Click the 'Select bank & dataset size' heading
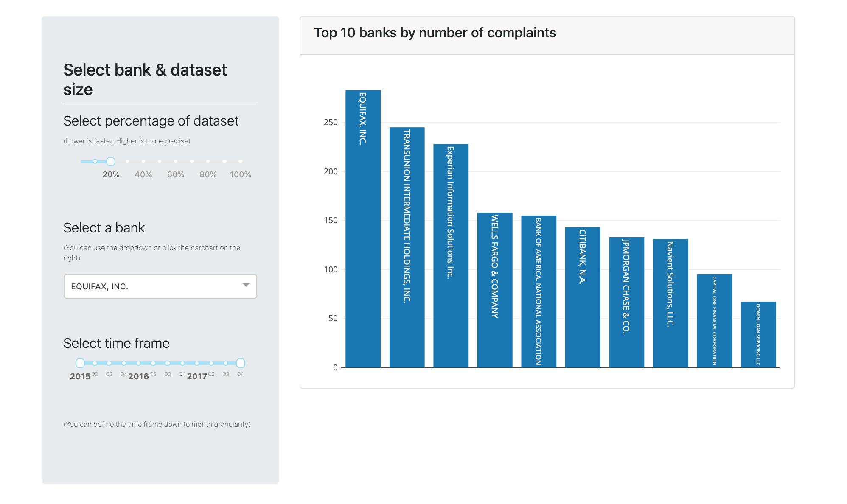 [145, 79]
